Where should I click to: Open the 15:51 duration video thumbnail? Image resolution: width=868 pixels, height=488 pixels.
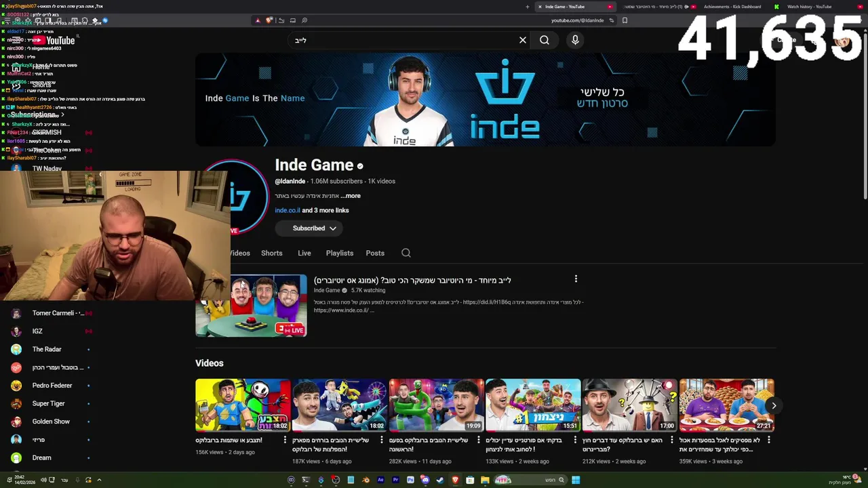tap(533, 405)
